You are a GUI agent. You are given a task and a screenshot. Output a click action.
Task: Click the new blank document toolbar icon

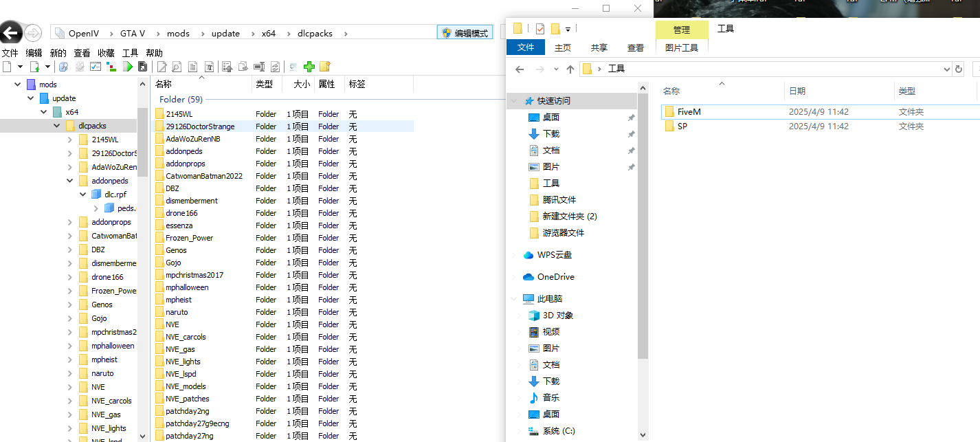7,67
